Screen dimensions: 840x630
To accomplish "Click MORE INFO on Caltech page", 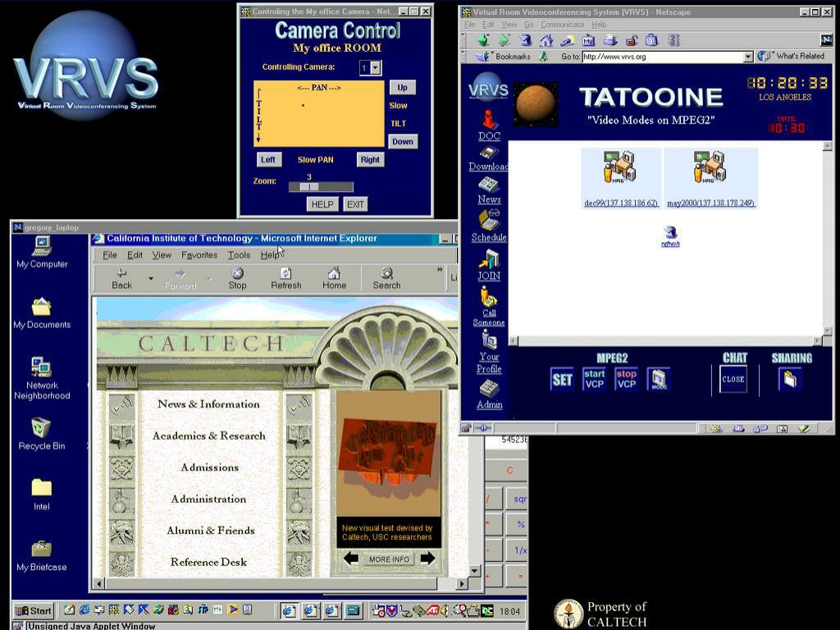I will tap(390, 559).
